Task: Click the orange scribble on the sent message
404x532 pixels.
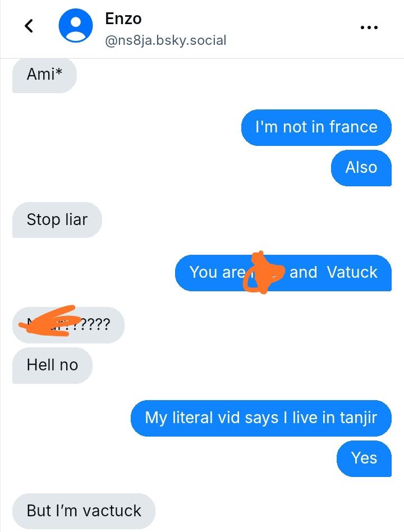Action: (x=263, y=272)
